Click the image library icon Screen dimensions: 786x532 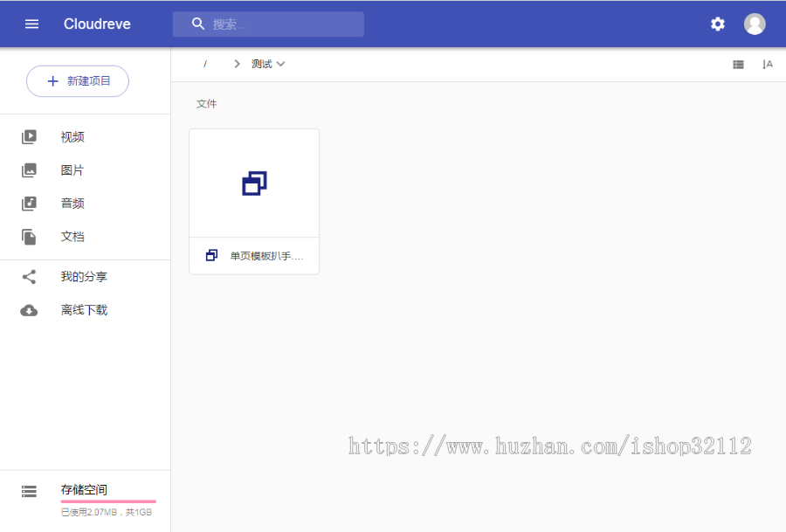point(29,170)
